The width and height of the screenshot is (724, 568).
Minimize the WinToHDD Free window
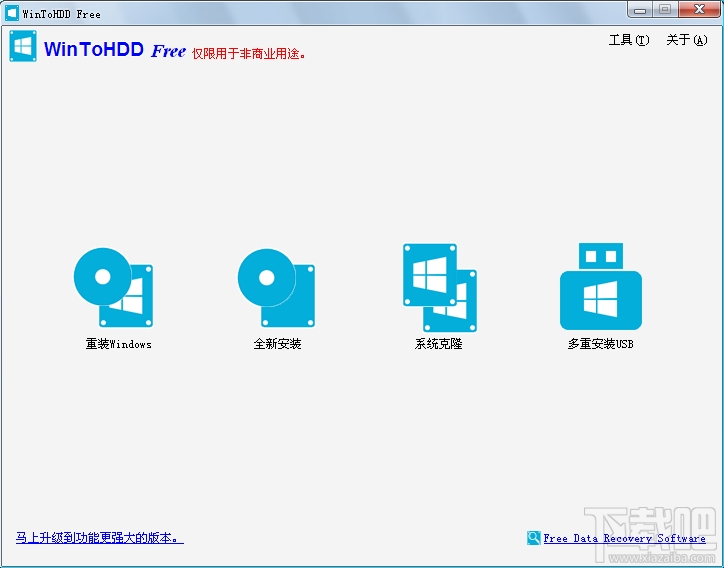click(x=640, y=10)
